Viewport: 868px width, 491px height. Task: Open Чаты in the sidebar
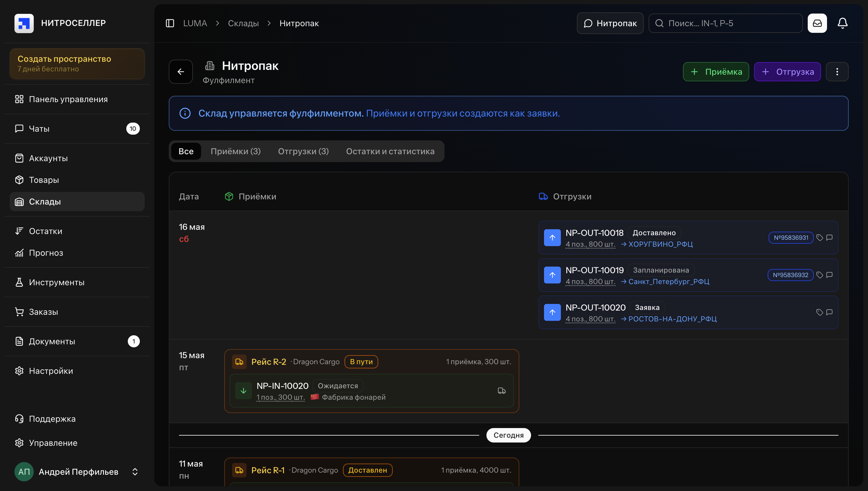point(77,129)
